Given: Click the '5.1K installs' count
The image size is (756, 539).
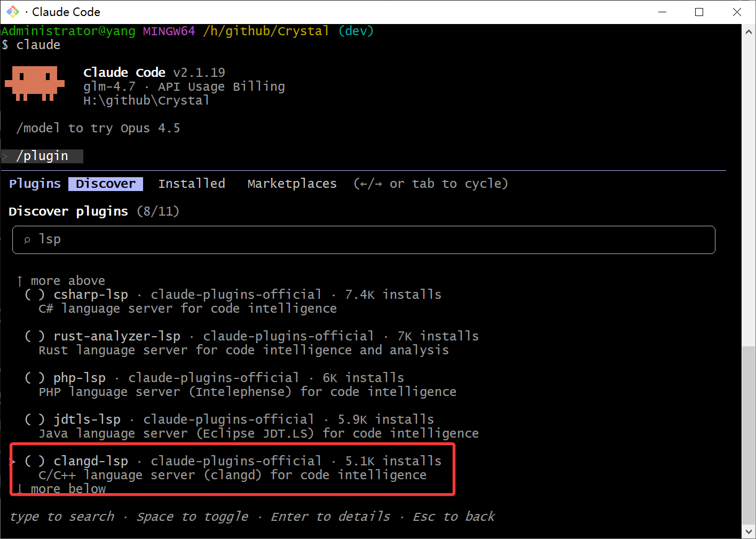Looking at the screenshot, I should pos(393,461).
